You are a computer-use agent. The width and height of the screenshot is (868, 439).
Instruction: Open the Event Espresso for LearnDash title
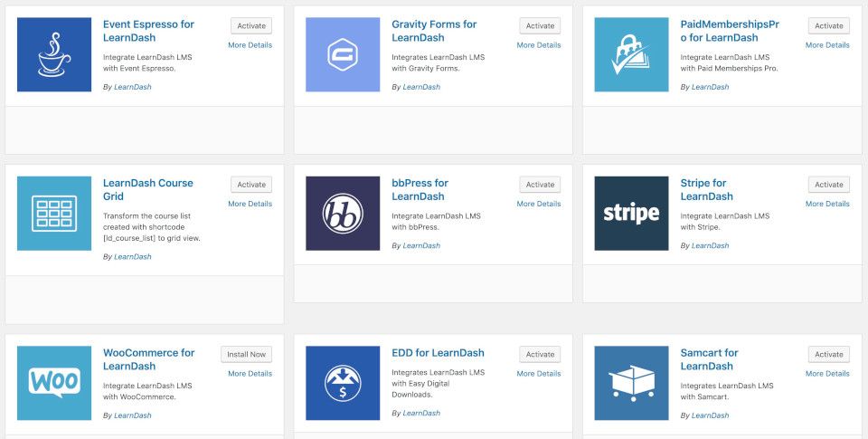pyautogui.click(x=148, y=31)
